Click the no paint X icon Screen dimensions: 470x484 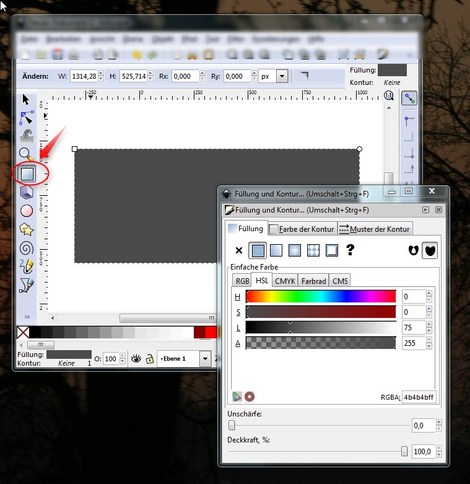pyautogui.click(x=239, y=250)
